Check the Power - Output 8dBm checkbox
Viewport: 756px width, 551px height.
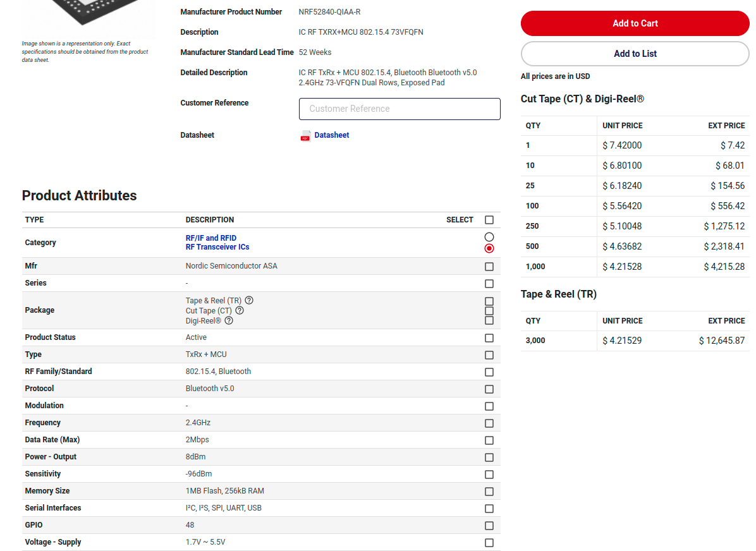click(x=489, y=457)
